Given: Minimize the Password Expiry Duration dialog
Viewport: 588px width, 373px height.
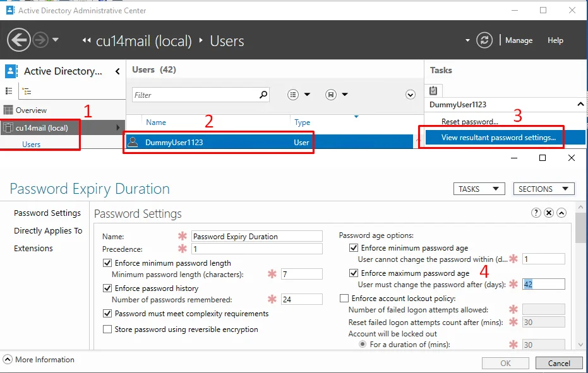Looking at the screenshot, I should pos(513,158).
